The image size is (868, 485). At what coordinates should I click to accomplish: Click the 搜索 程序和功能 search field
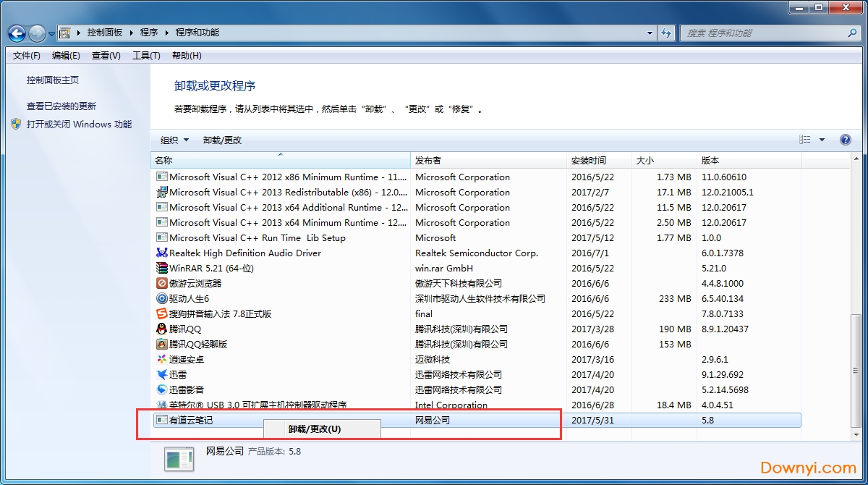click(x=763, y=33)
